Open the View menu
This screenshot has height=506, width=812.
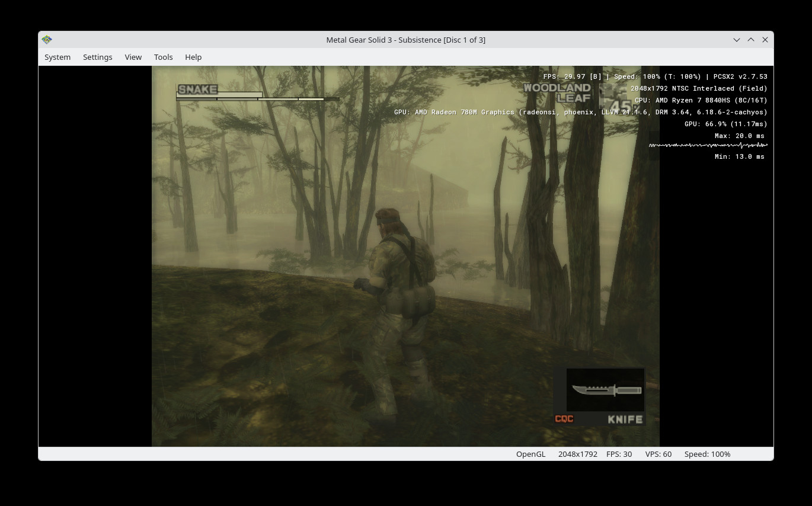[133, 57]
